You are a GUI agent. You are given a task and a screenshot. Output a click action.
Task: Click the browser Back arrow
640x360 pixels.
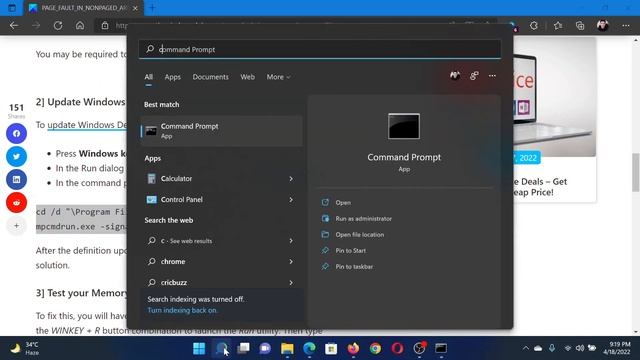pos(14,25)
